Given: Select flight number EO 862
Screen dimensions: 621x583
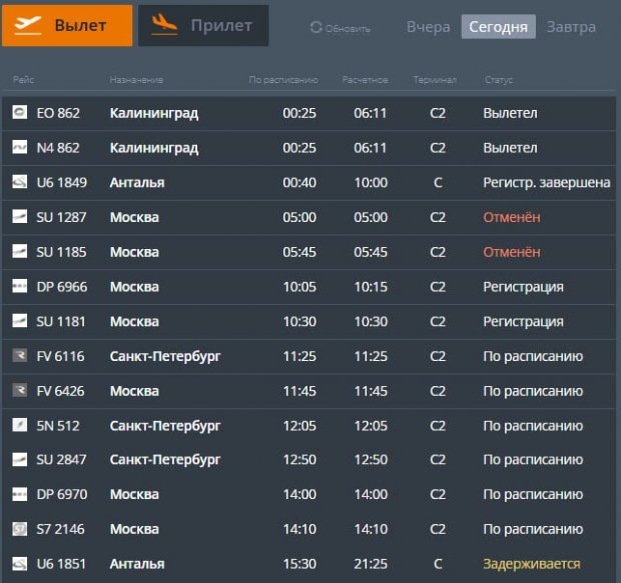Looking at the screenshot, I should pos(58,113).
